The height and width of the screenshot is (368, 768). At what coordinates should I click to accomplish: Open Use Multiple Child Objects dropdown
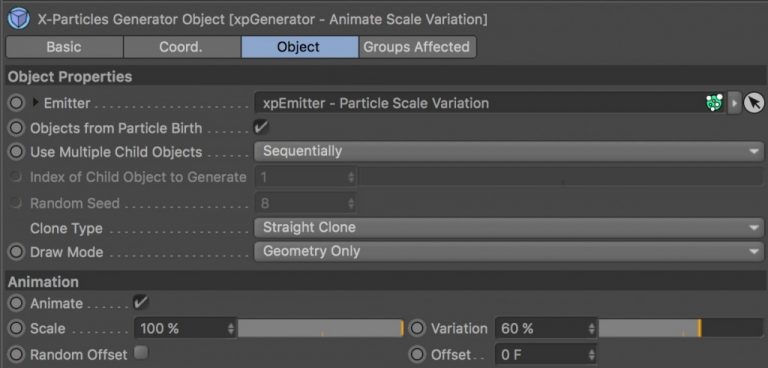click(509, 151)
